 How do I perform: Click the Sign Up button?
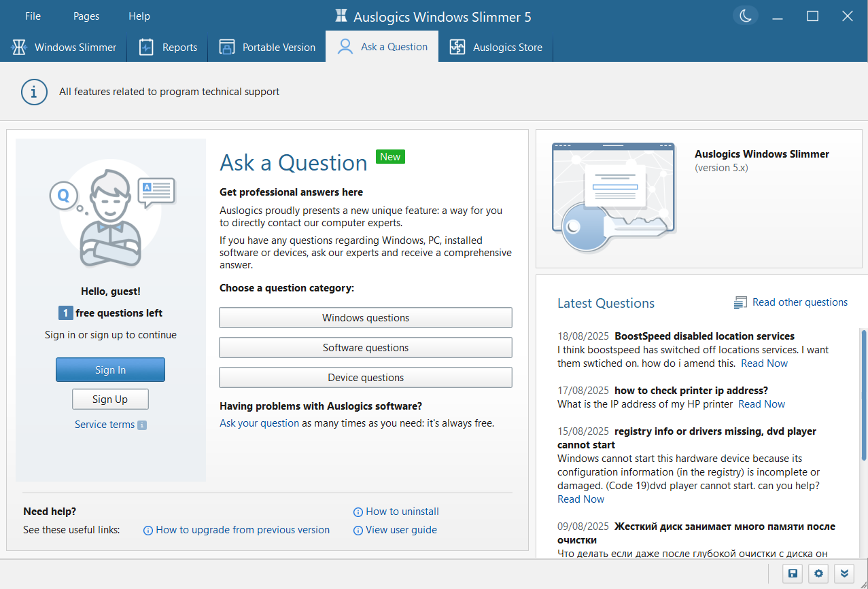coord(110,399)
